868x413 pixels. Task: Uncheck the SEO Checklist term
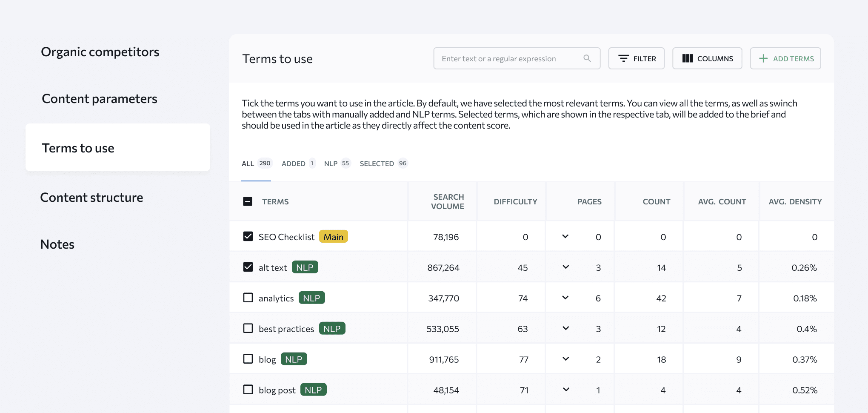[248, 236]
